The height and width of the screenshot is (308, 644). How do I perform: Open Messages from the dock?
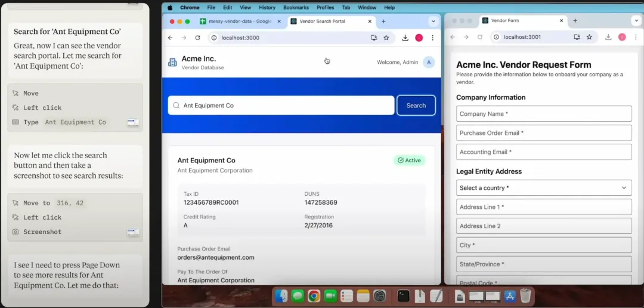[x=298, y=295]
